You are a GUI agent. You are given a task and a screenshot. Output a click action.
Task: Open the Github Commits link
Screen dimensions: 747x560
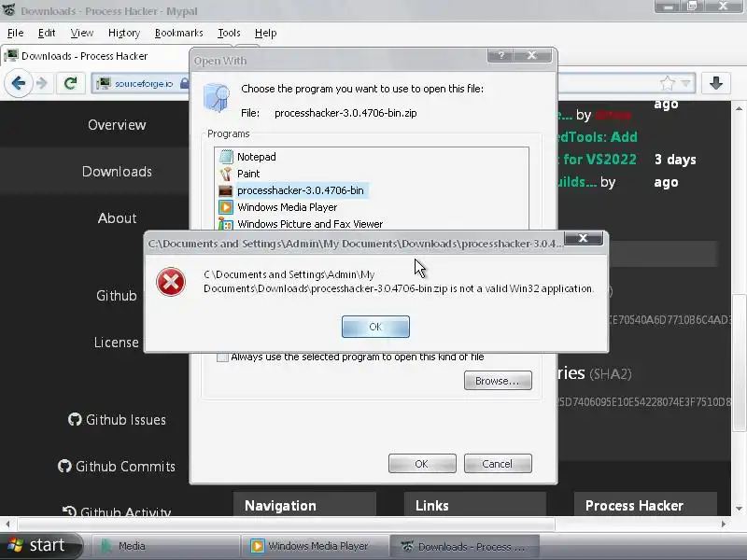(117, 466)
